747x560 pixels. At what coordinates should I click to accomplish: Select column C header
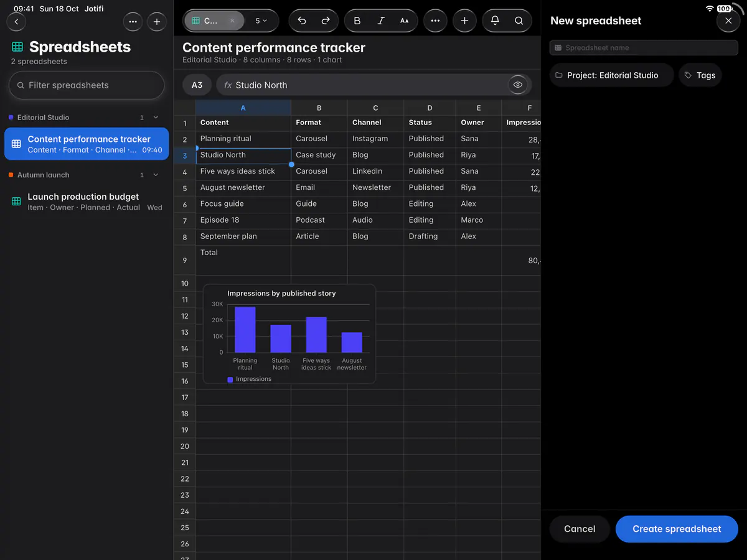coord(376,108)
